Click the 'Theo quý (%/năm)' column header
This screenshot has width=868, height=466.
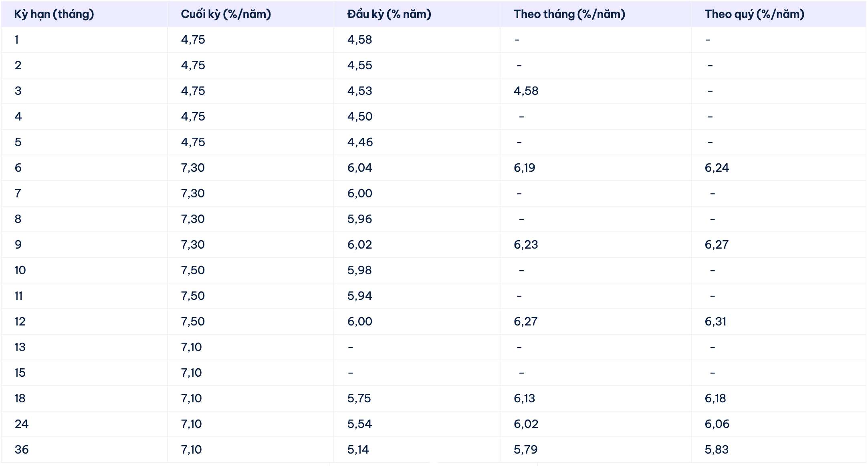(x=754, y=14)
